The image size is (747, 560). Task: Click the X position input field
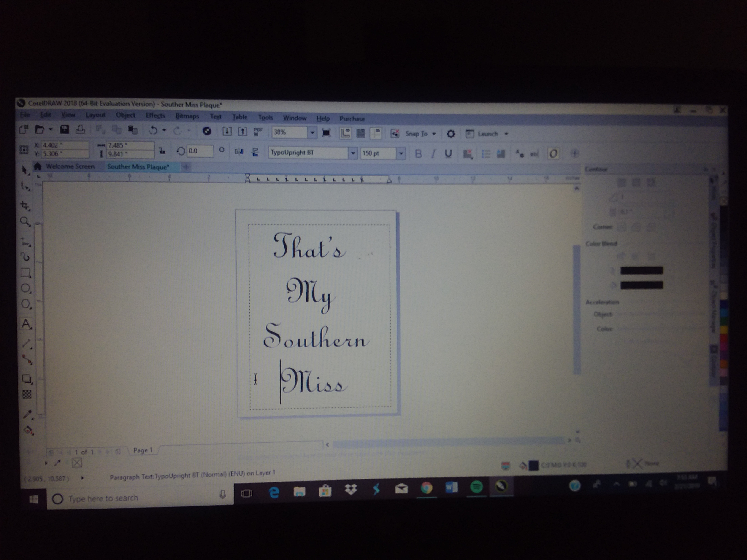tap(65, 145)
